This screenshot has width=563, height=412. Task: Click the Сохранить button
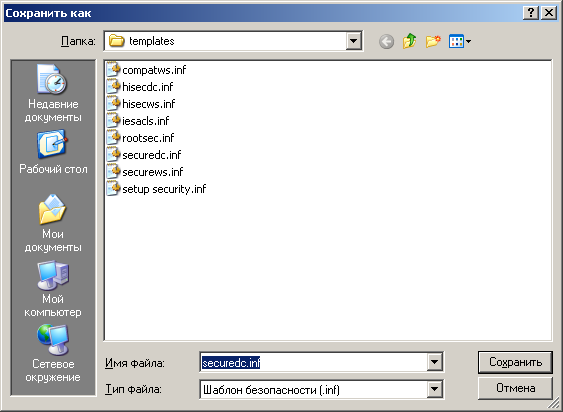(x=515, y=362)
